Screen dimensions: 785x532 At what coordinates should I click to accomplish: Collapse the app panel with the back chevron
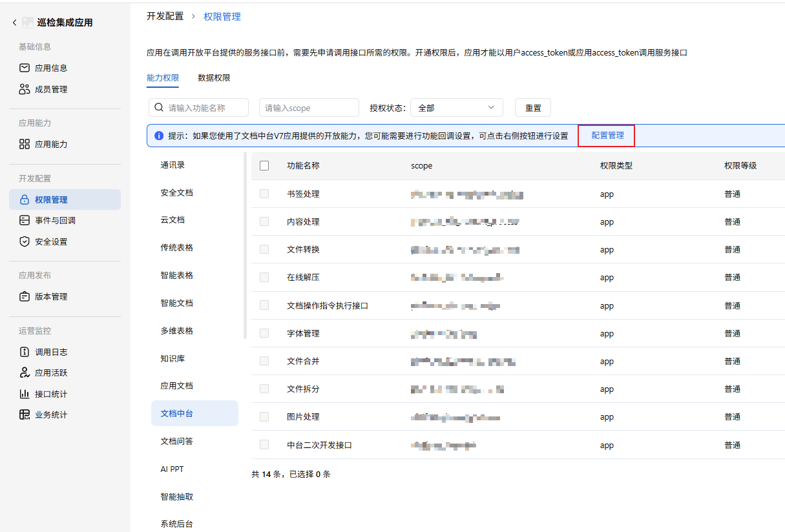pos(14,21)
